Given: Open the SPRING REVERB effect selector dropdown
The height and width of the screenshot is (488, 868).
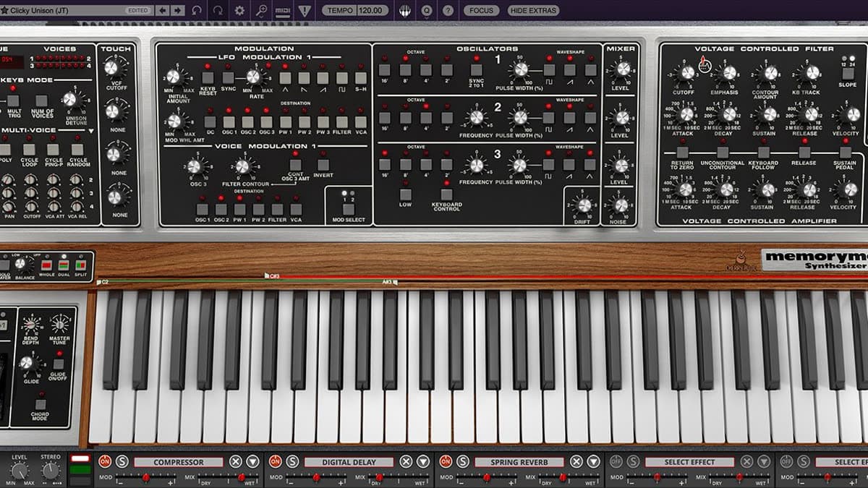Looking at the screenshot, I should click(519, 462).
